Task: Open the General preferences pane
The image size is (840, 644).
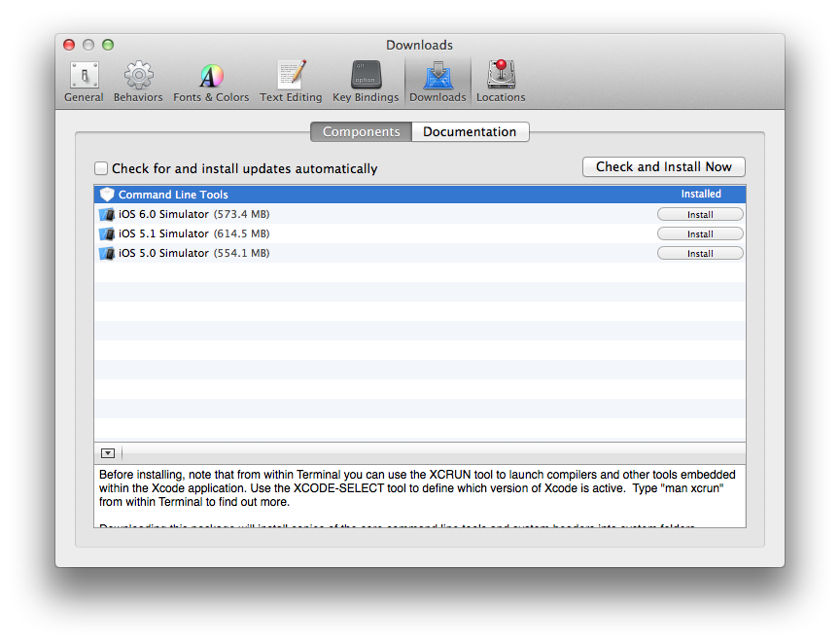Action: pyautogui.click(x=84, y=82)
